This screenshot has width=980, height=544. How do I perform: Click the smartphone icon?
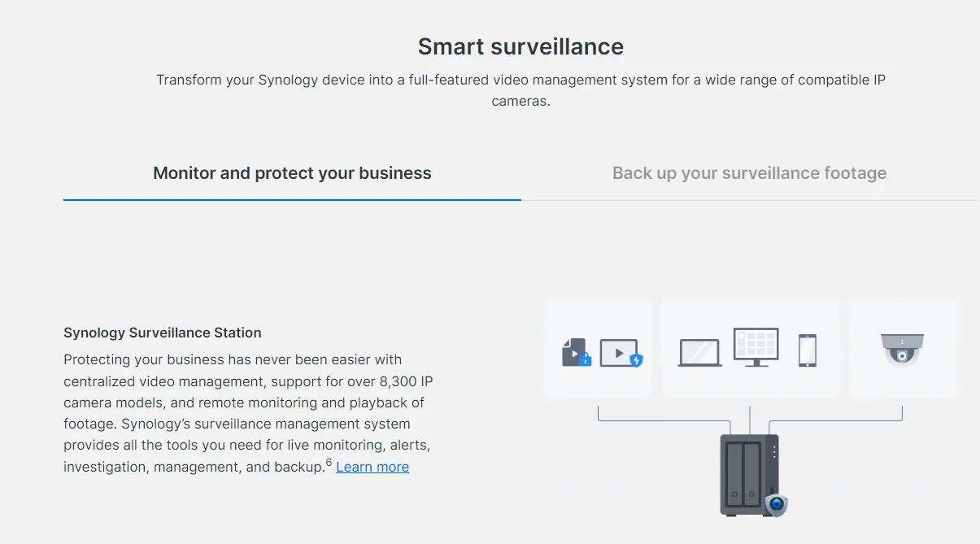tap(807, 350)
